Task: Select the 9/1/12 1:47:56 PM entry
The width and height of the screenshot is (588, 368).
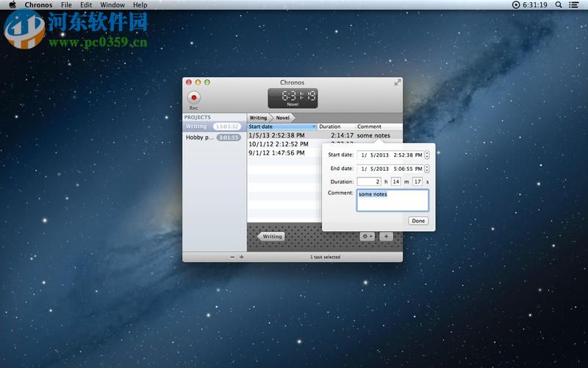Action: point(277,153)
